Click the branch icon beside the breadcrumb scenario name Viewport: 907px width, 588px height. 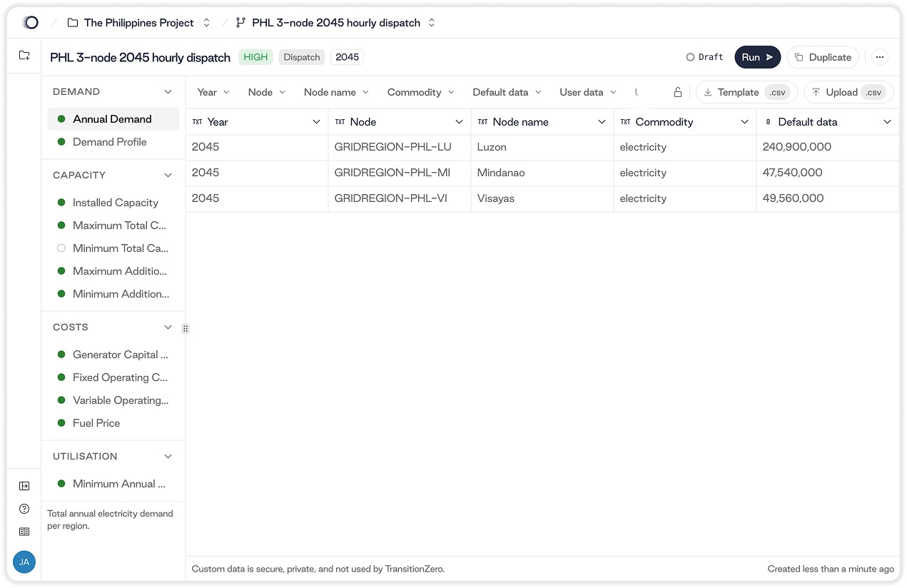[241, 23]
